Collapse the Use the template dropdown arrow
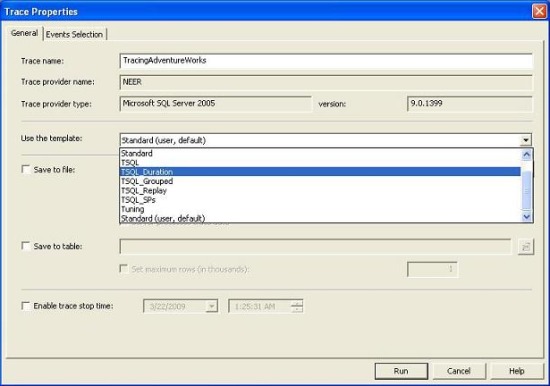 (525, 140)
